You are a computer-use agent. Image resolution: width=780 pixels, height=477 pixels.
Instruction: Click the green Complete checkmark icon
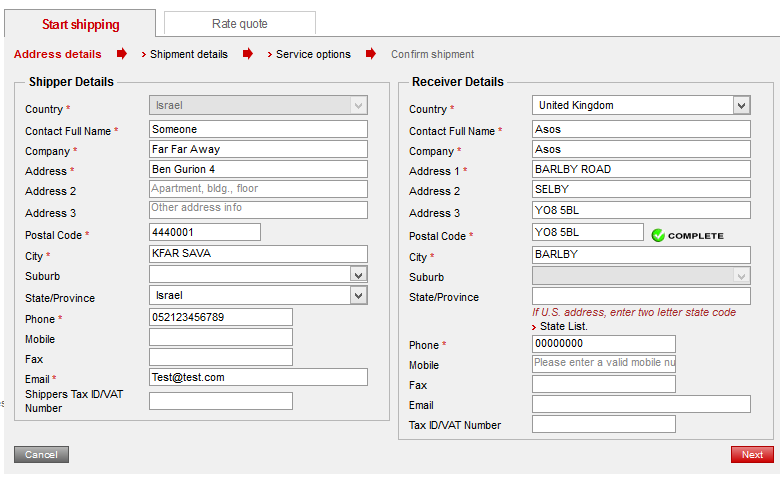[x=658, y=236]
